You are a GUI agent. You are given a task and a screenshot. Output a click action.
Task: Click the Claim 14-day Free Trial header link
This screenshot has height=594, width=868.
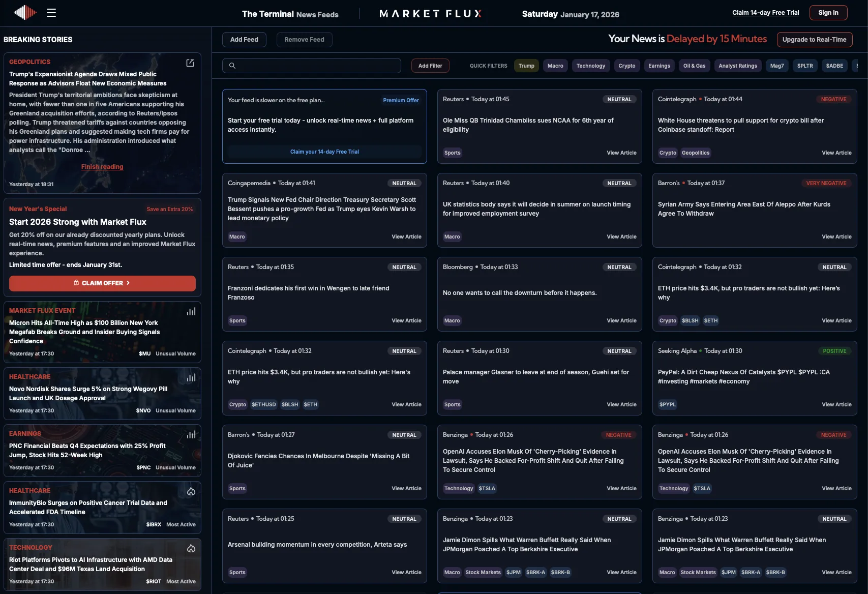[x=765, y=13]
